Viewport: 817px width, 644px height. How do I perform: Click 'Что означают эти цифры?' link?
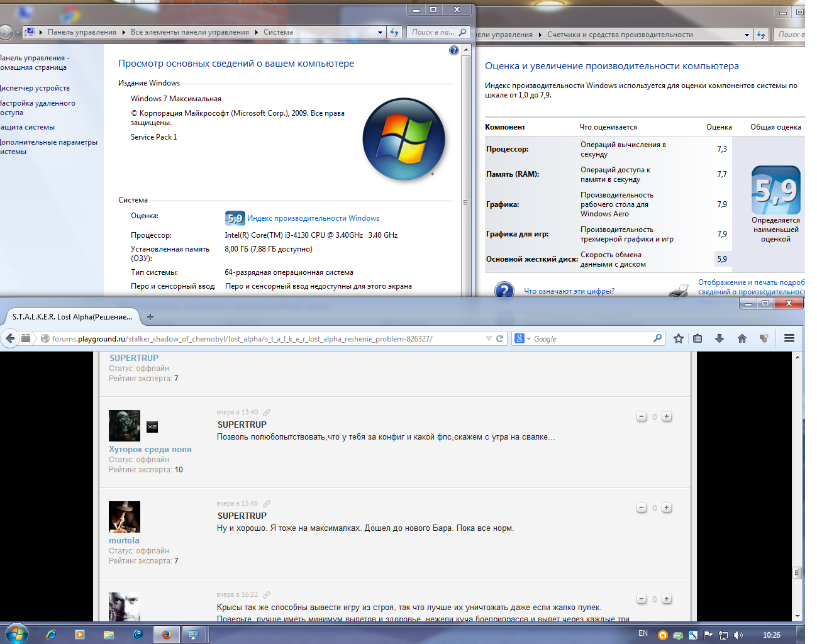[569, 291]
